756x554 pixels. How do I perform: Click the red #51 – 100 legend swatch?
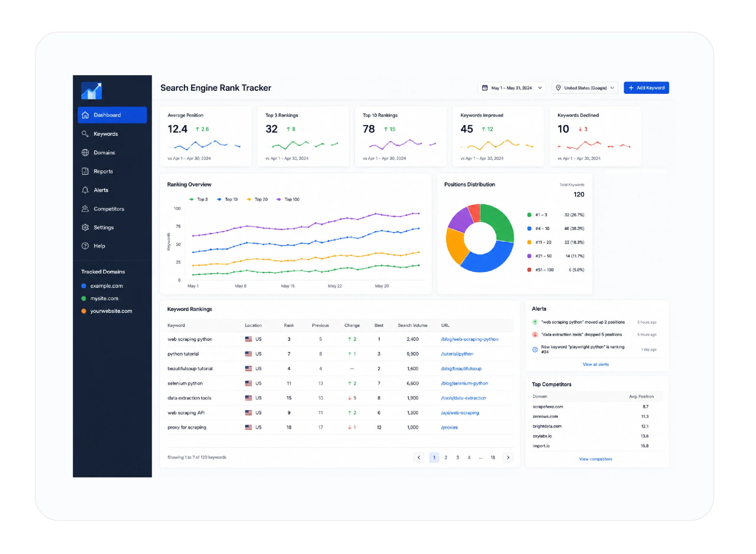(x=529, y=270)
